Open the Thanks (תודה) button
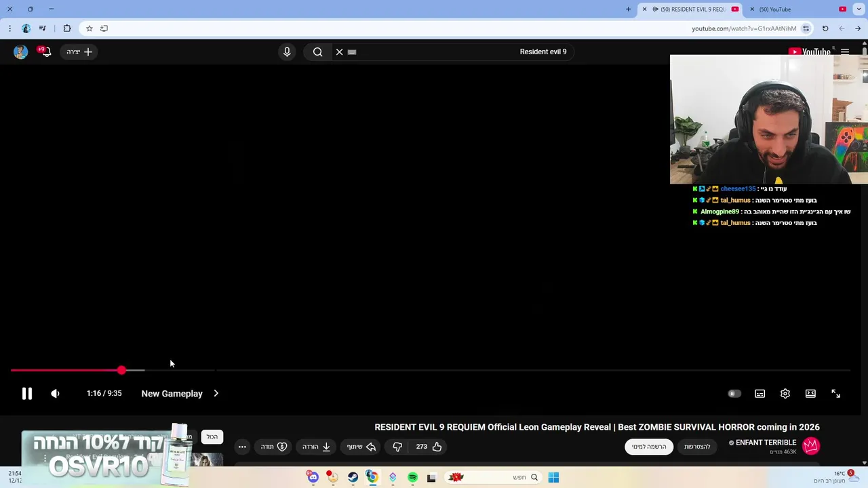 (274, 447)
